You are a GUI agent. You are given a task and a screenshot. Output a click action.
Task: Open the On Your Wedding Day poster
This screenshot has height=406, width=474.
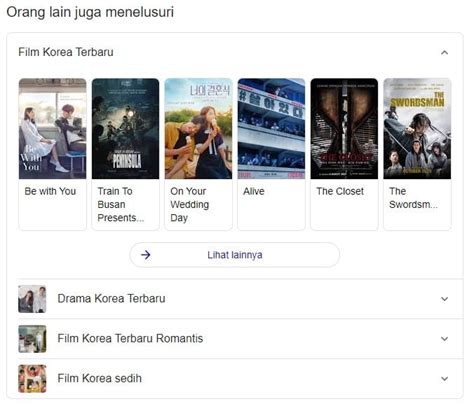coord(198,129)
